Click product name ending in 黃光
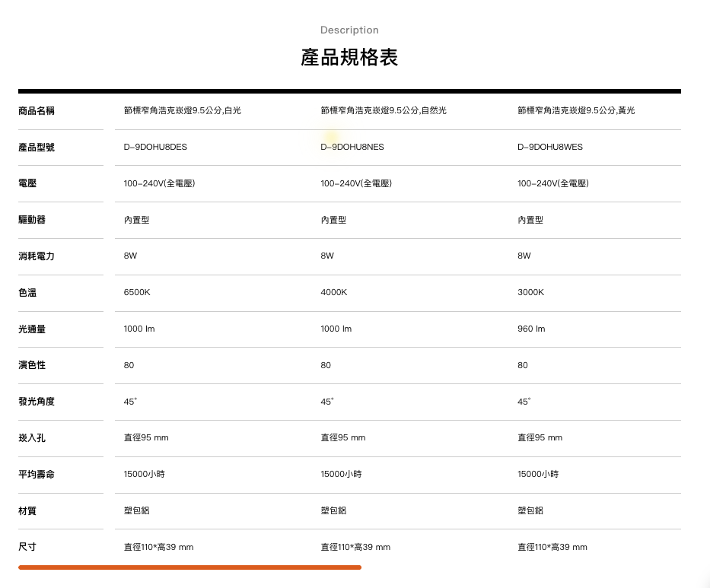Screen dimensions: 710x588 576,111
